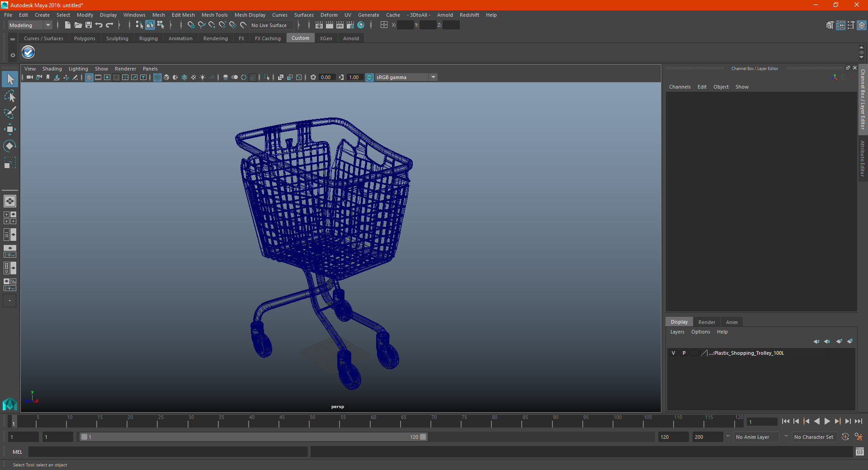The width and height of the screenshot is (868, 470).
Task: Activate the Rotate tool
Action: [10, 146]
